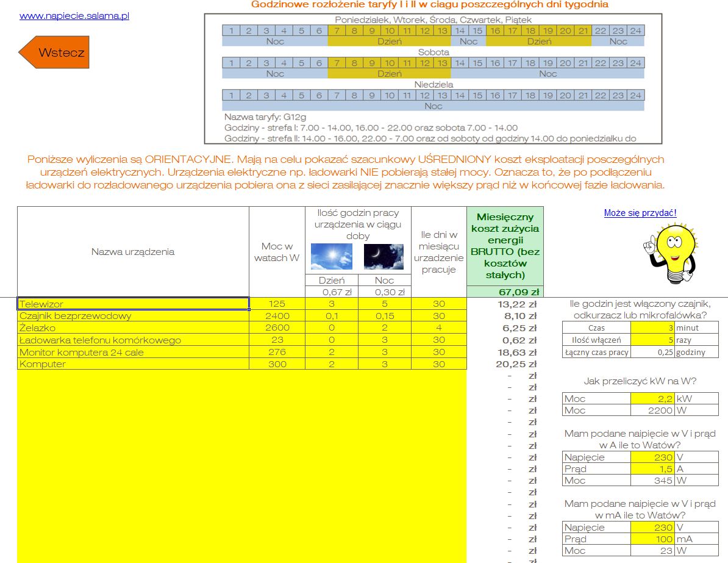Select the 2,2 kW power input cell
Viewport: 728px width, 563px height.
click(x=652, y=398)
